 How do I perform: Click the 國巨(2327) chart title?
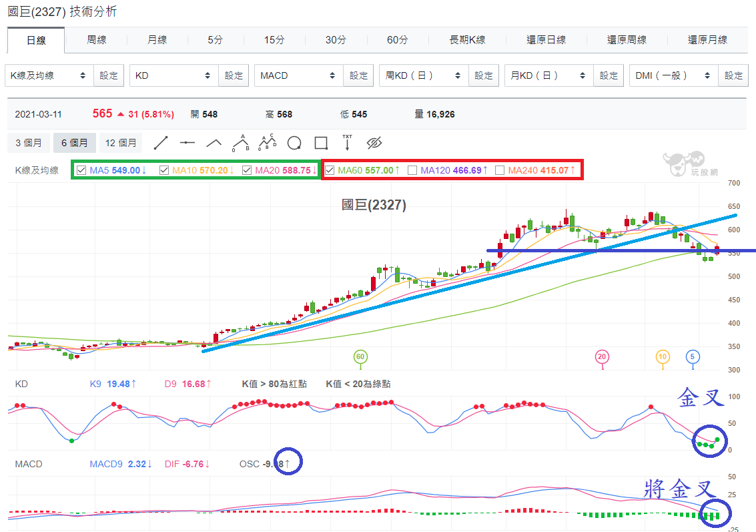(x=374, y=205)
